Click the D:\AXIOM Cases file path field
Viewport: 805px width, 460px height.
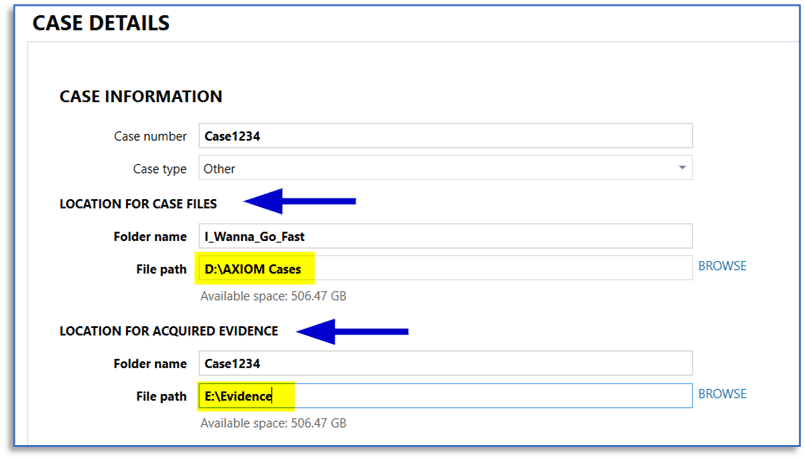point(446,269)
